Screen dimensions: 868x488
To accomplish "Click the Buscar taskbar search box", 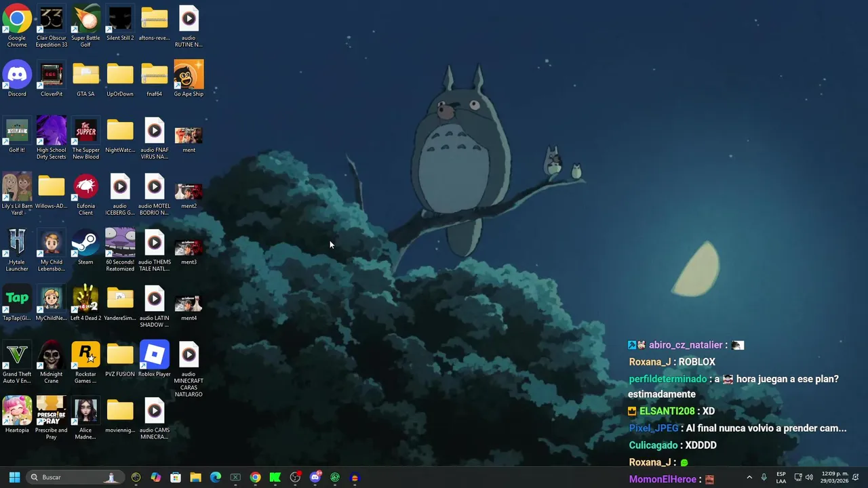I will 75,477.
